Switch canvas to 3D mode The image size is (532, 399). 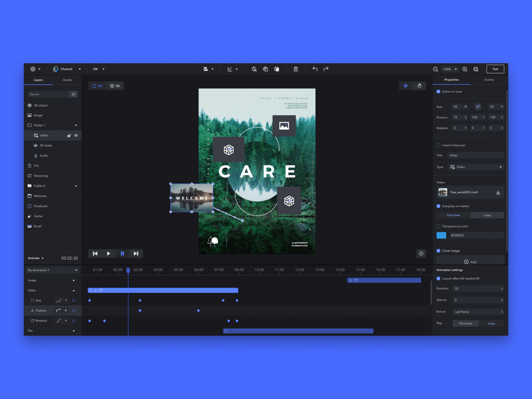tap(115, 86)
